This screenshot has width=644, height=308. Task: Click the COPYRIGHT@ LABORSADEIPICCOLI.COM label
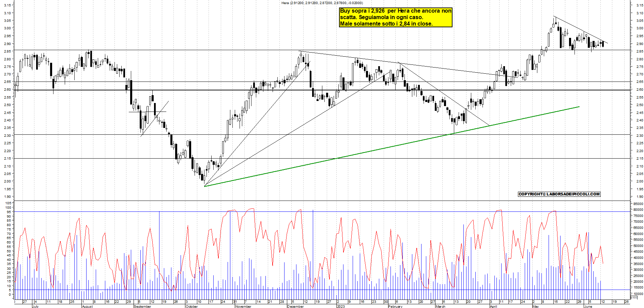(x=559, y=194)
